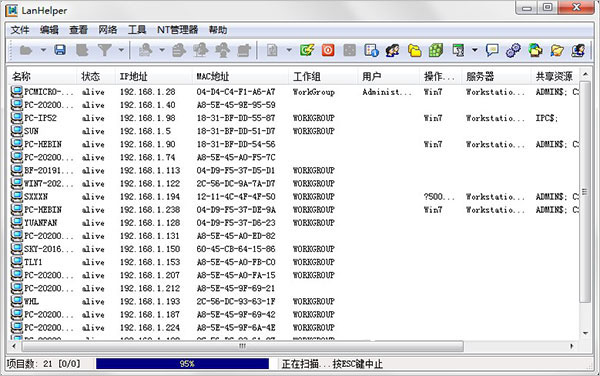This screenshot has height=376, width=600.
Task: Open the 工具 menu
Action: pyautogui.click(x=137, y=30)
